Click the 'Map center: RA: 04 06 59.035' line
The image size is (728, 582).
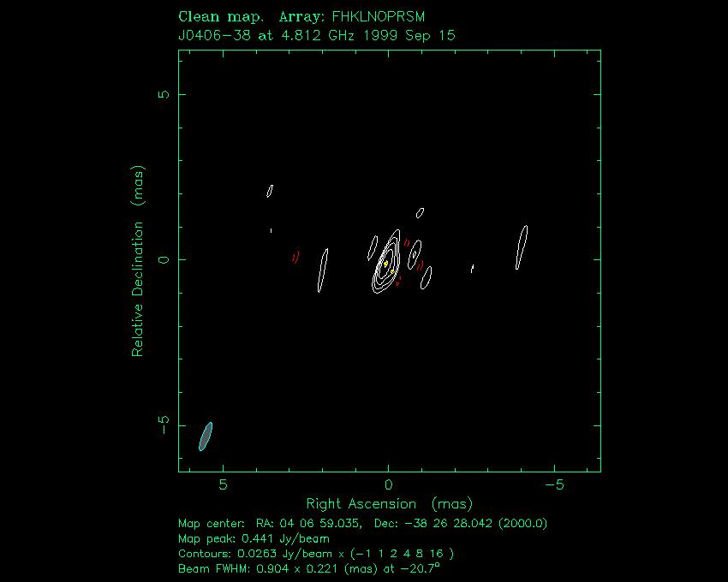pos(362,524)
